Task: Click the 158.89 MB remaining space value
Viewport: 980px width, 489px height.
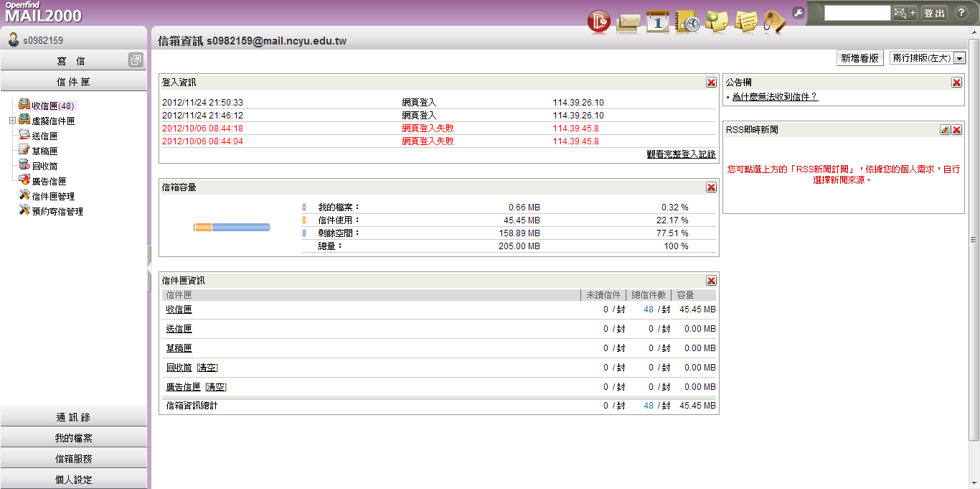Action: 519,233
